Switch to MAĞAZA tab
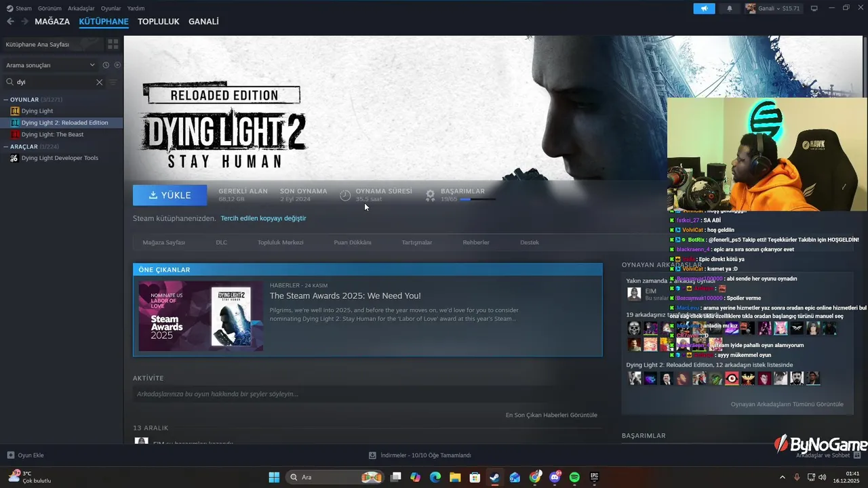Image resolution: width=868 pixels, height=488 pixels. [52, 22]
